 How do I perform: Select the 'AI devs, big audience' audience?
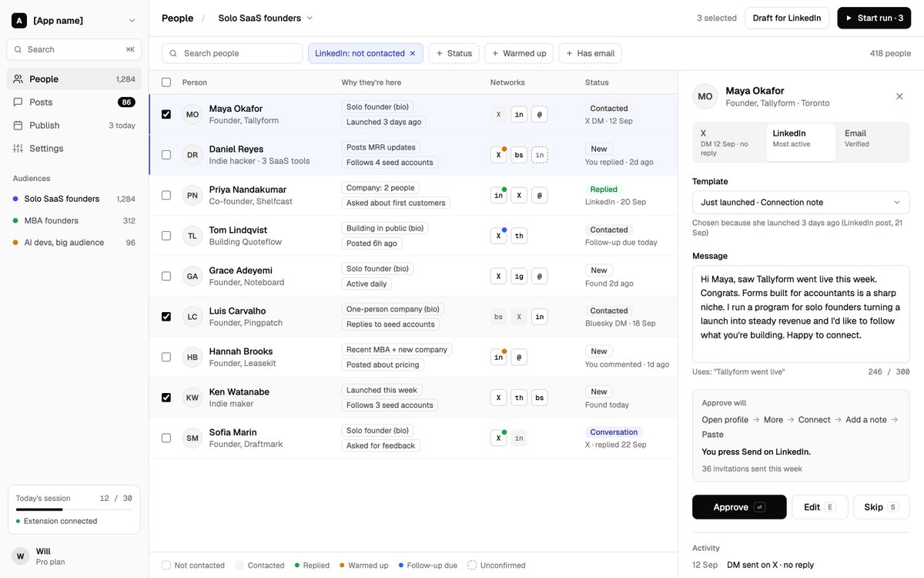click(x=74, y=242)
